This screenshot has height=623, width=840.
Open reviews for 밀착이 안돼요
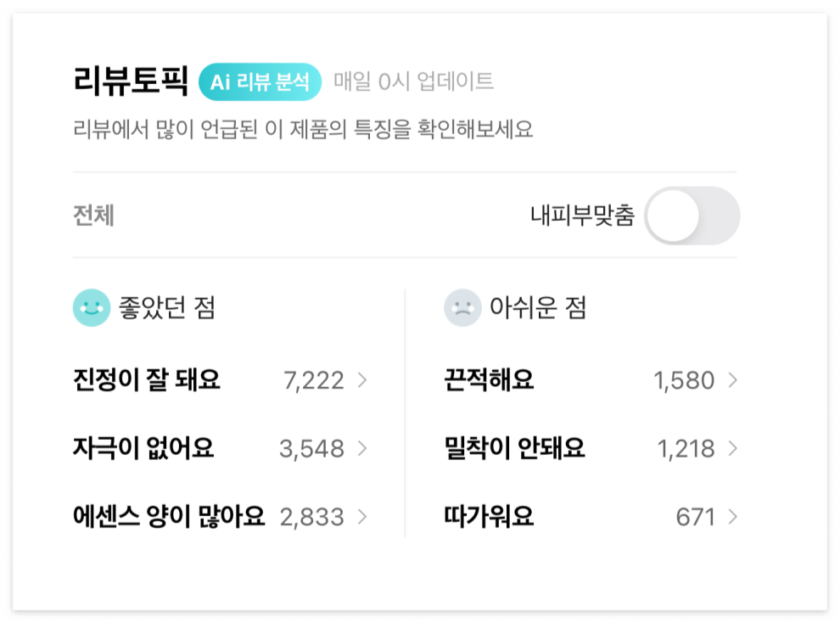tap(512, 448)
